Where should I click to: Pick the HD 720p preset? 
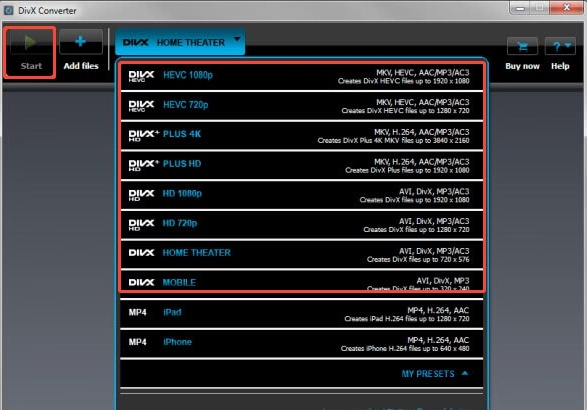302,225
